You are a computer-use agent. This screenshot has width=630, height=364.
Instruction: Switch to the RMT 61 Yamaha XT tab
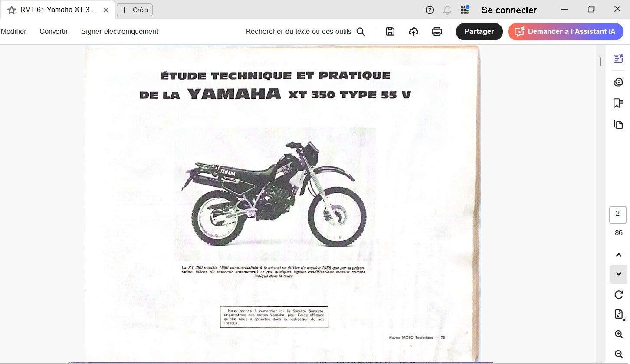pyautogui.click(x=58, y=10)
